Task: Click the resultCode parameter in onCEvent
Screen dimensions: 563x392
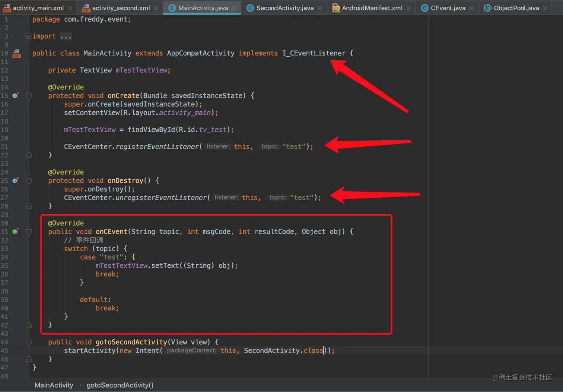Action: click(x=275, y=232)
